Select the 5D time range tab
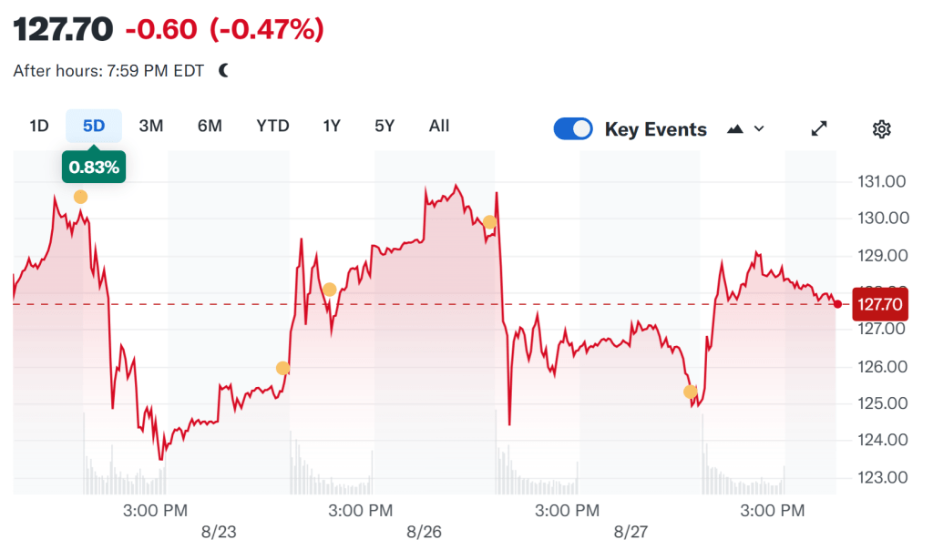This screenshot has width=933, height=560. [x=94, y=126]
